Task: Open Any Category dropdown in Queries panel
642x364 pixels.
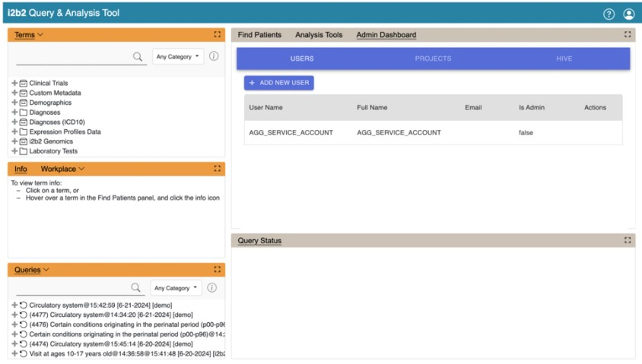Action: [176, 288]
